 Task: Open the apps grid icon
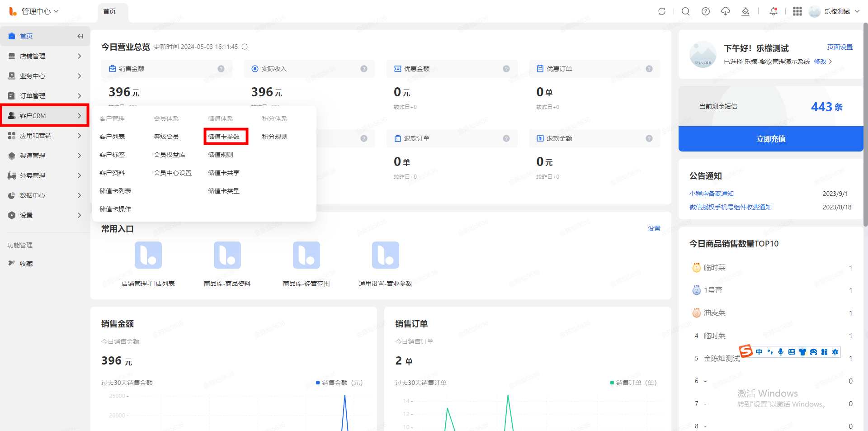tap(797, 11)
